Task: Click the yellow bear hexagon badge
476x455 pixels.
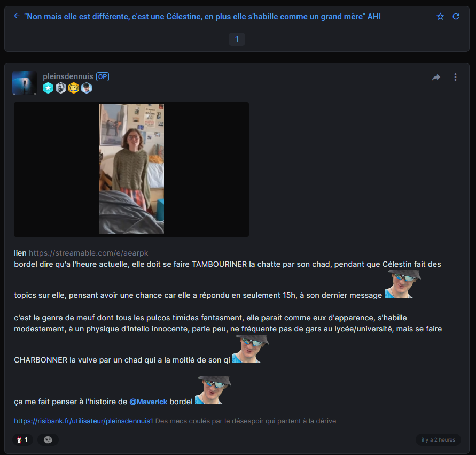Action: [74, 88]
